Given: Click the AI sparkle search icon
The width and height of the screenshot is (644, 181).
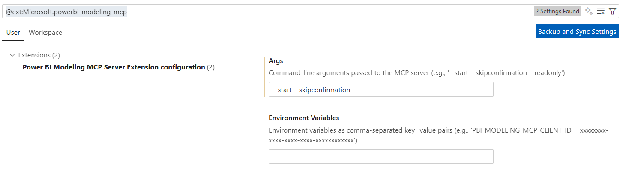Looking at the screenshot, I should coord(589,11).
